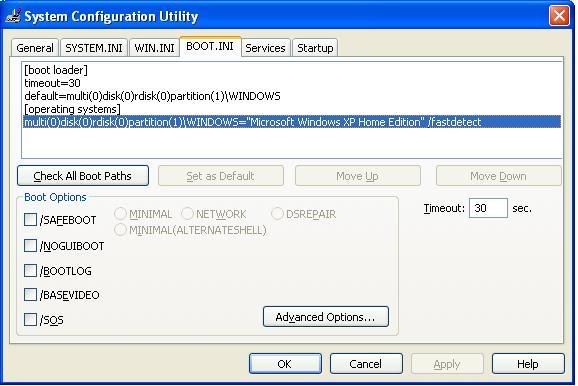This screenshot has height=386, width=578.
Task: Select the MINIMAL radio button
Action: coord(121,213)
